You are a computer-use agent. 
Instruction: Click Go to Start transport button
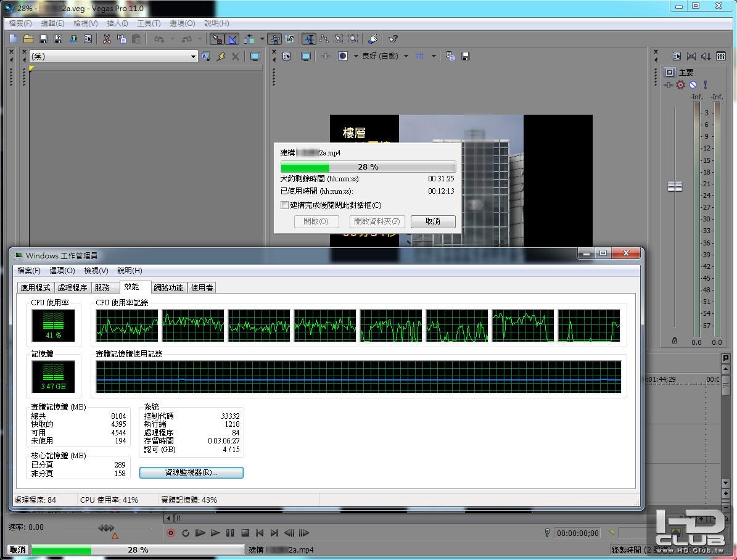click(x=260, y=533)
